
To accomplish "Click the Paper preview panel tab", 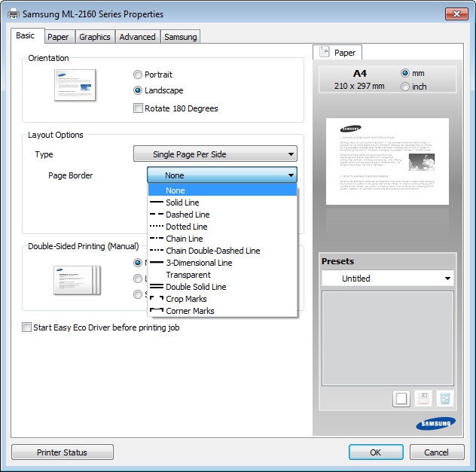I will pos(337,52).
